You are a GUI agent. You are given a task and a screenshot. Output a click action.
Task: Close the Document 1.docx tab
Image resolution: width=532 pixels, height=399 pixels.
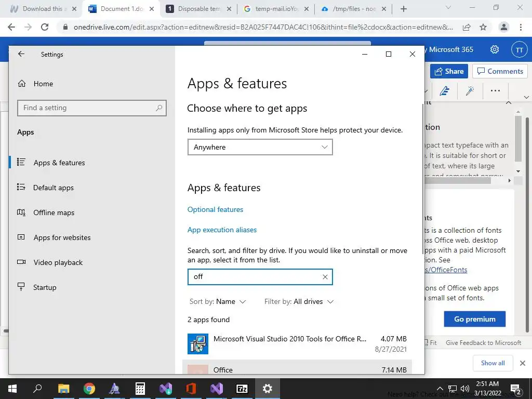[x=152, y=9]
